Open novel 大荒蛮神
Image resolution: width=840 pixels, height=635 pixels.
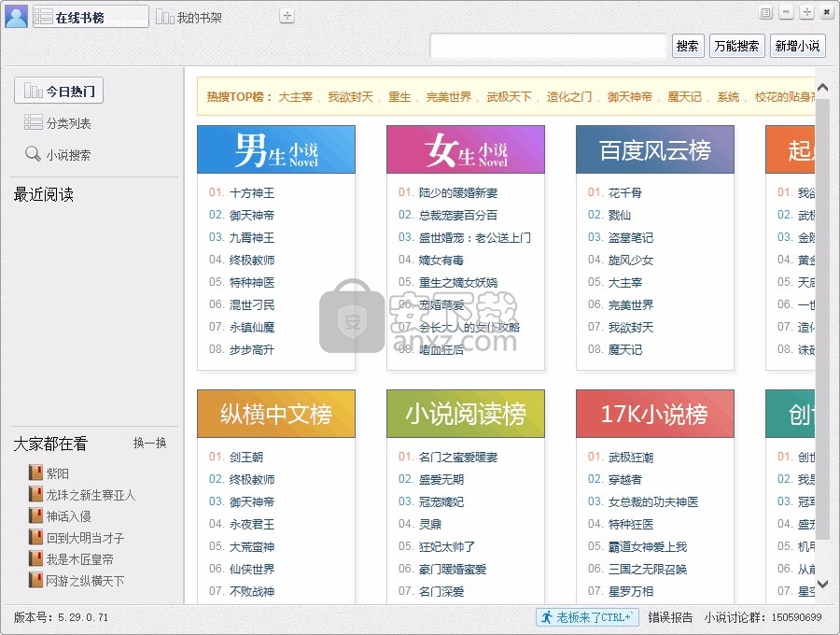252,547
